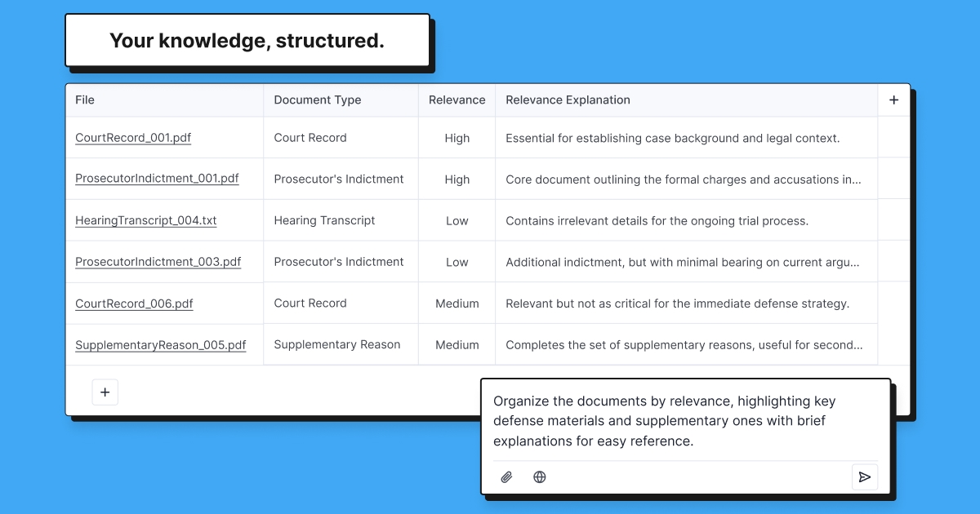Image resolution: width=980 pixels, height=514 pixels.
Task: Click the send arrow icon
Action: click(865, 477)
